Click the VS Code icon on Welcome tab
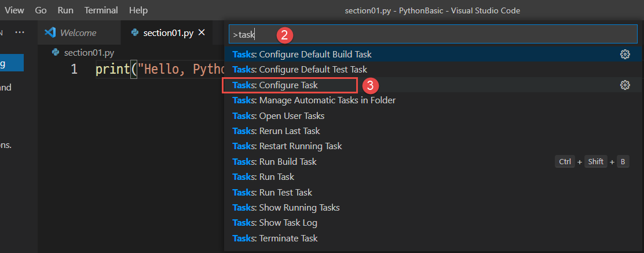 50,33
